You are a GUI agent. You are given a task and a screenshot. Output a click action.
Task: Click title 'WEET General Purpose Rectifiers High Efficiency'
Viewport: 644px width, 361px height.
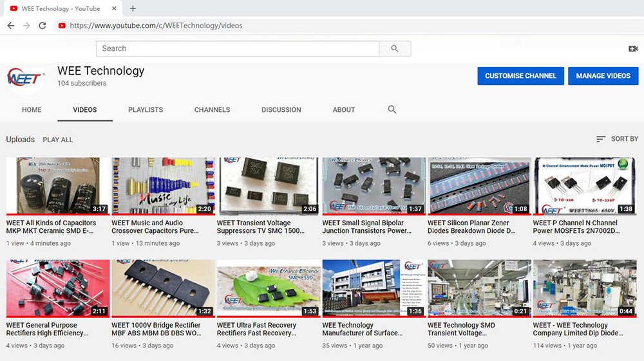pos(47,329)
